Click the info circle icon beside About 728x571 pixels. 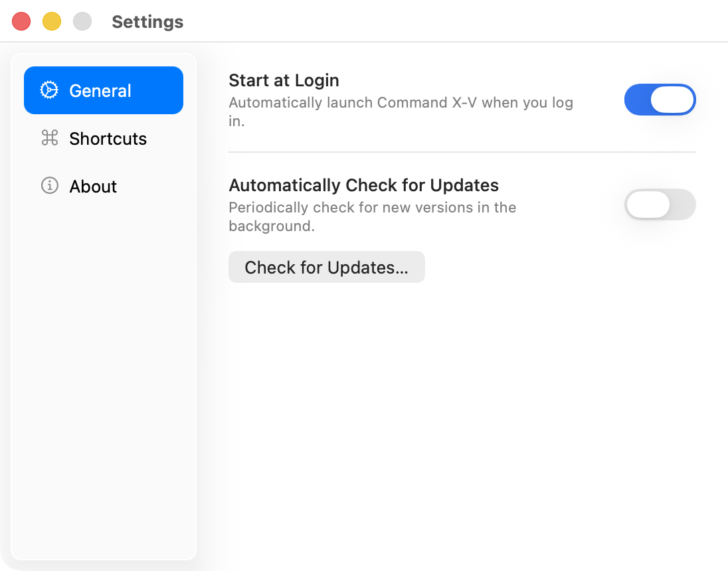[50, 186]
